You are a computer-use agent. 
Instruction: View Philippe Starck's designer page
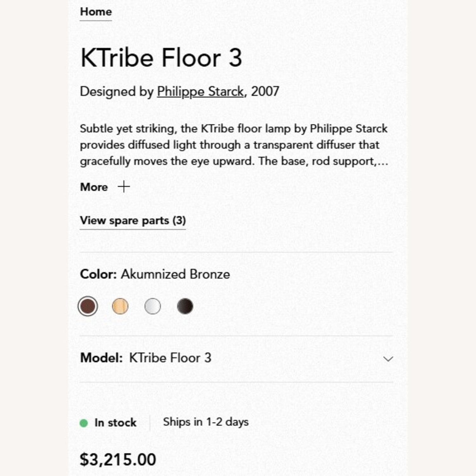[200, 91]
